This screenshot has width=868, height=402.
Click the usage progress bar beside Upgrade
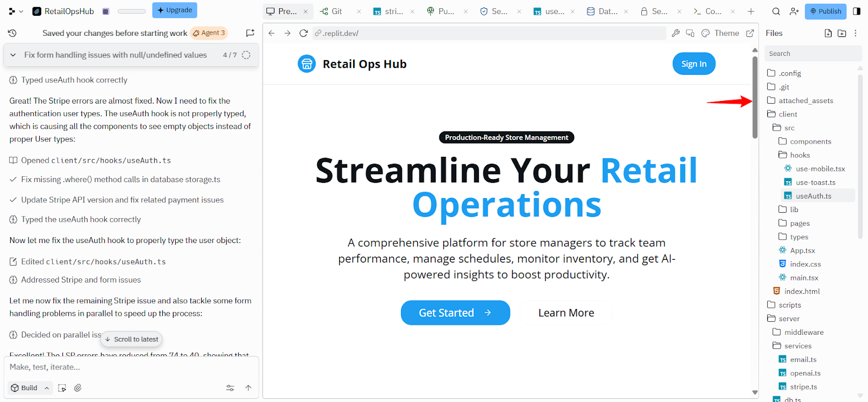pyautogui.click(x=132, y=11)
